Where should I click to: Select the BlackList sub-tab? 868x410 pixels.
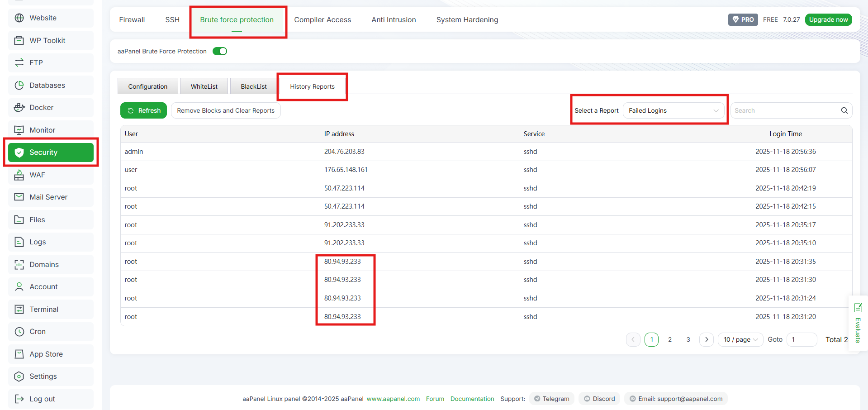pyautogui.click(x=254, y=86)
